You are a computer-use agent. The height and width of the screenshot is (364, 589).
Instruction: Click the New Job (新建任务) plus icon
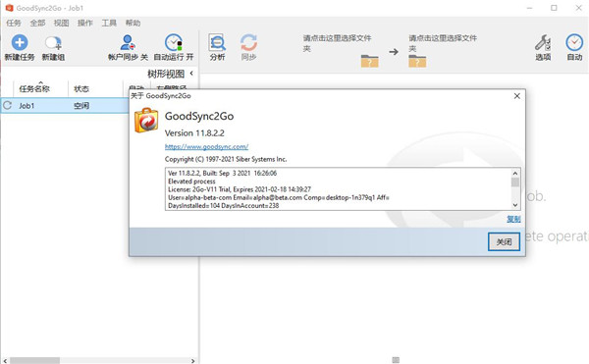tap(20, 42)
